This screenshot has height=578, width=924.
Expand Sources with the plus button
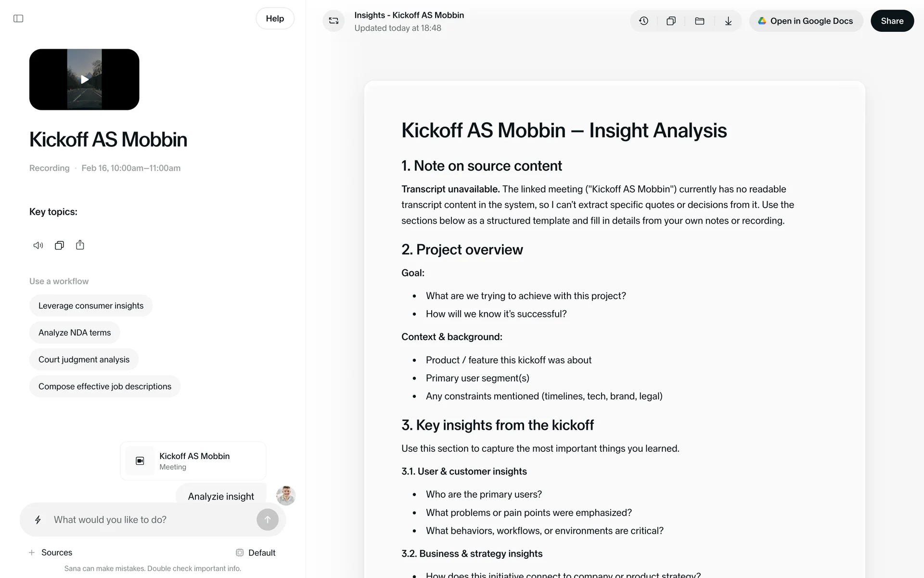32,552
